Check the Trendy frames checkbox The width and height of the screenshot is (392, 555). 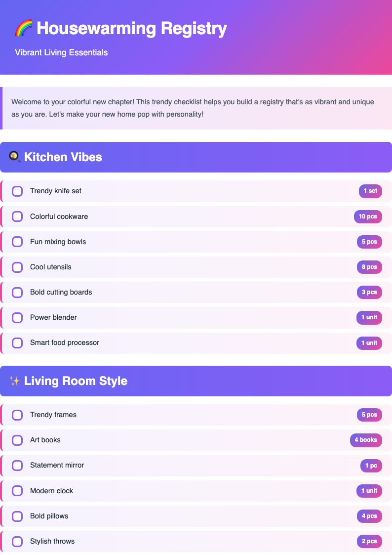pos(17,415)
